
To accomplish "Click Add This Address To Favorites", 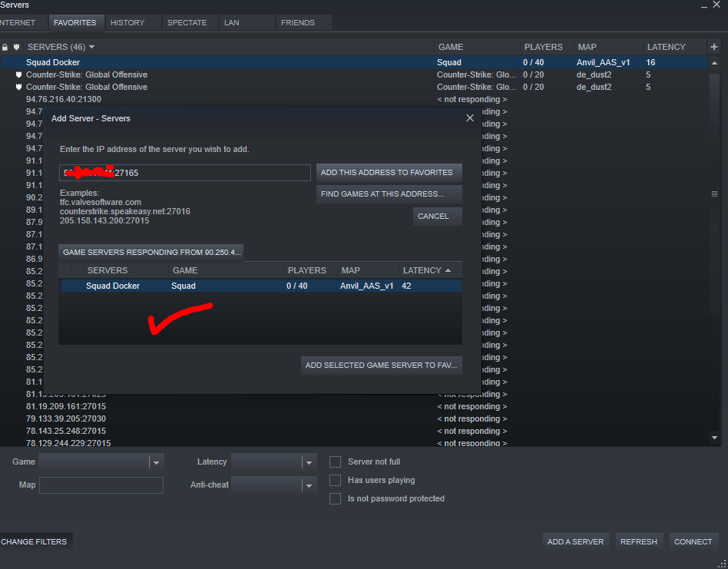I will (x=389, y=173).
